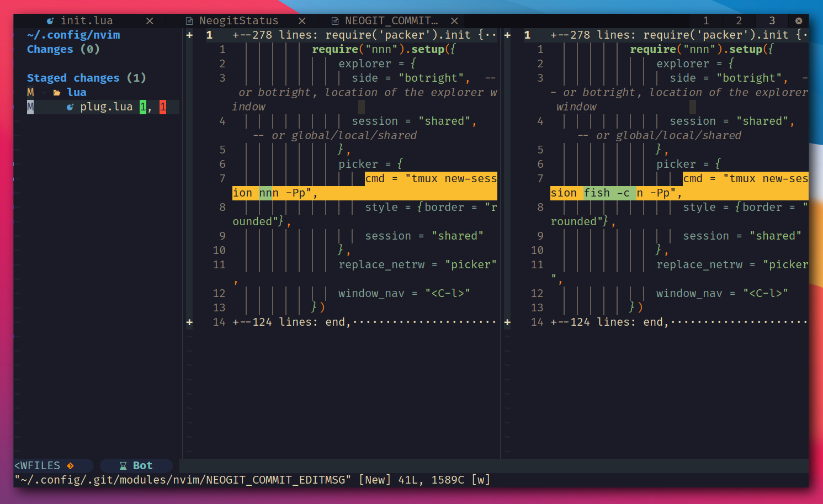Click the diamond icon next to WFILES
Image resolution: width=823 pixels, height=504 pixels.
70,466
